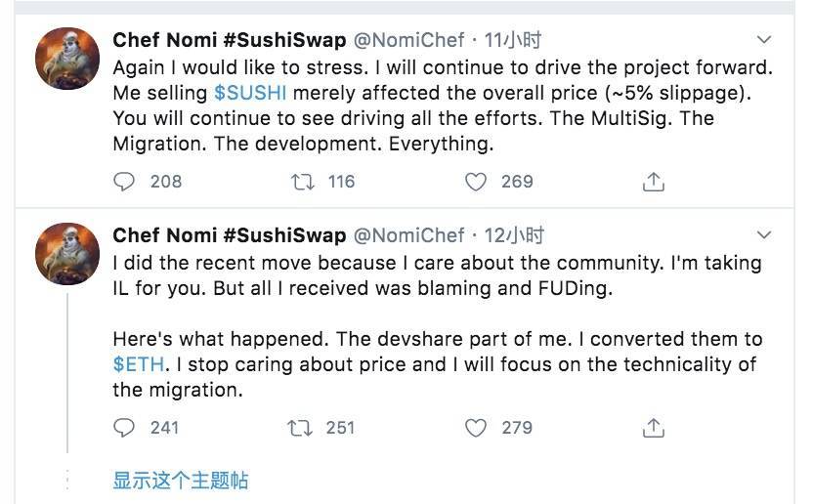Image resolution: width=813 pixels, height=504 pixels.
Task: Open Chef Nomi's avatar on the first tweet
Action: [67, 59]
